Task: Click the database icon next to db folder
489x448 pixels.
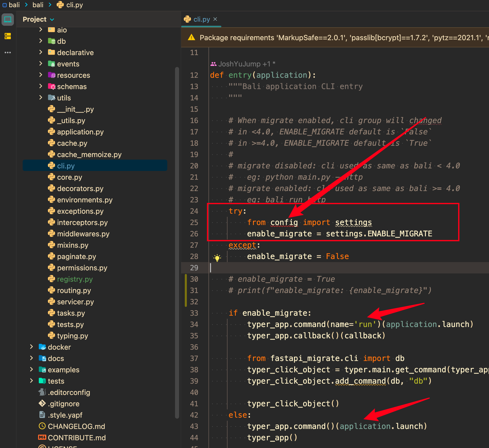Action: pos(51,41)
